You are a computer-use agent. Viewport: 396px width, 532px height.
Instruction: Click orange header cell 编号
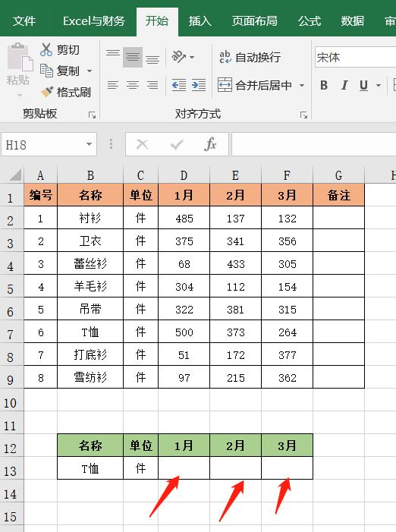pos(41,195)
